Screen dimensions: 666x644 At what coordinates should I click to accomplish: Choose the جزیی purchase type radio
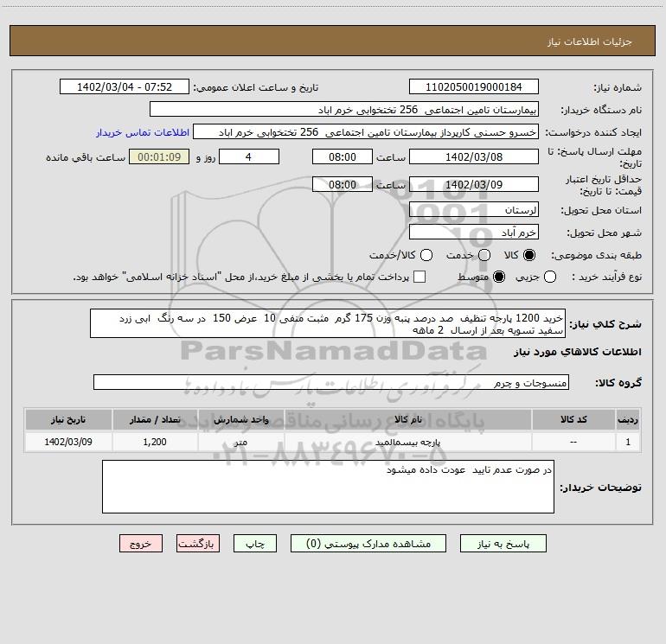click(x=549, y=277)
